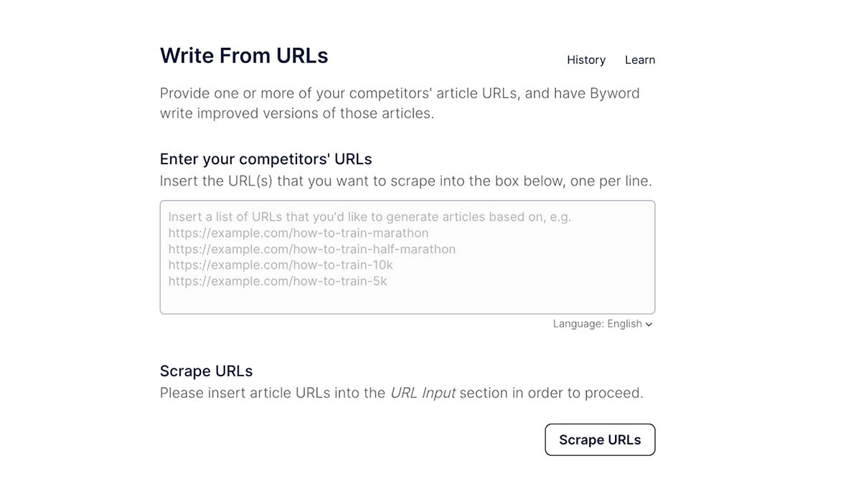Click the Scrape URLs section heading
Viewport: 861px width, 504px height.
coord(206,371)
